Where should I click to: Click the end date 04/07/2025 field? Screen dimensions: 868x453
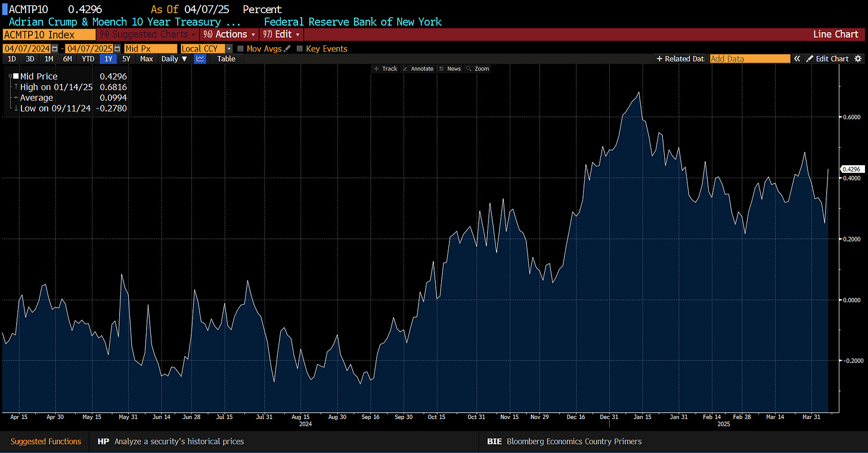[x=91, y=49]
